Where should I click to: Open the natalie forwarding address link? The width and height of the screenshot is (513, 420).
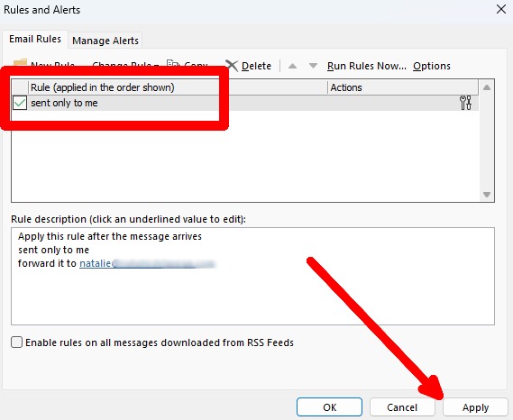pos(147,263)
